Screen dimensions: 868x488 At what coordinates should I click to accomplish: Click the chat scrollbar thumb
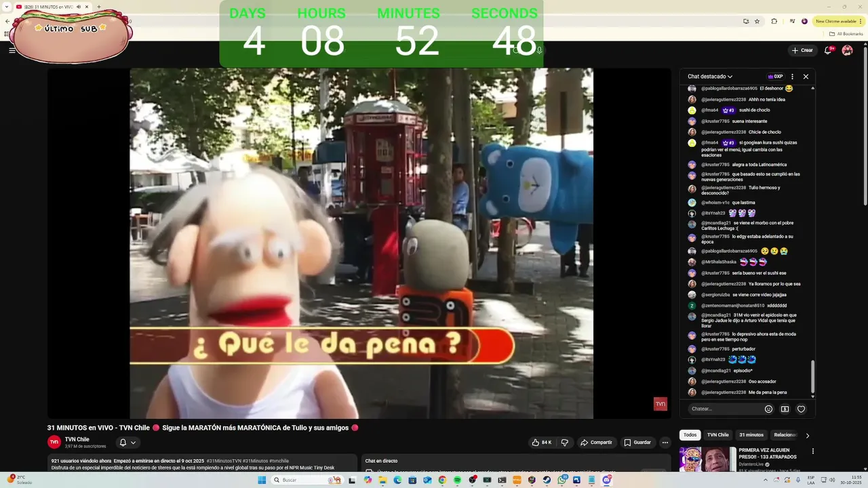812,376
